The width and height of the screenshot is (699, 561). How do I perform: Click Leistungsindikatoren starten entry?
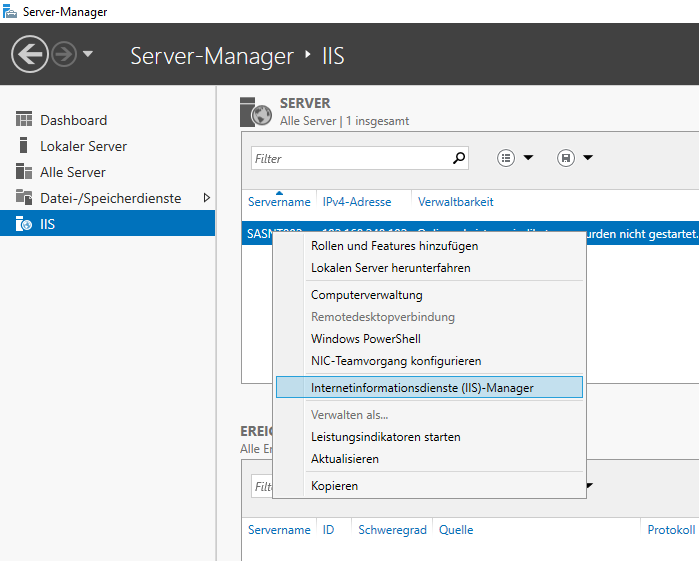pyautogui.click(x=385, y=437)
